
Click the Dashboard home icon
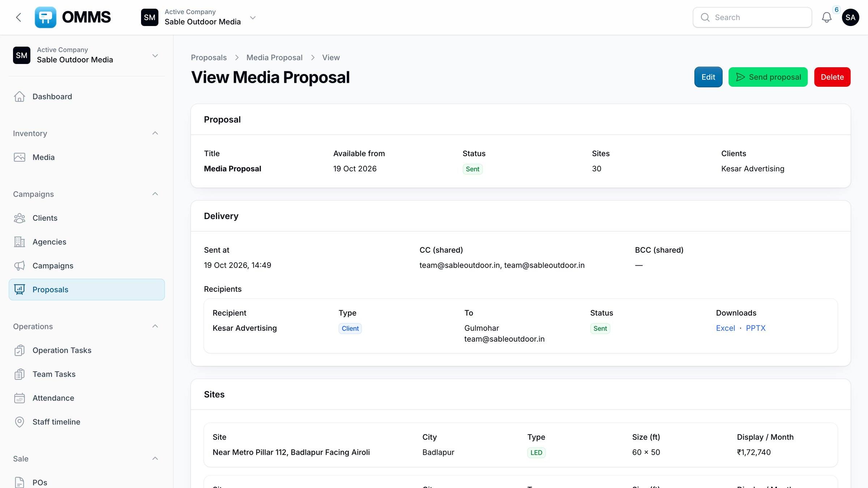click(20, 97)
